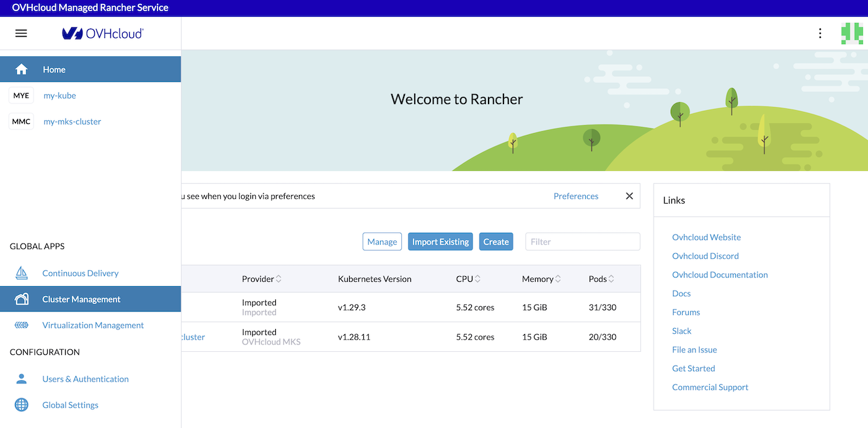Sort the Memory column
Image resolution: width=868 pixels, height=428 pixels.
538,279
